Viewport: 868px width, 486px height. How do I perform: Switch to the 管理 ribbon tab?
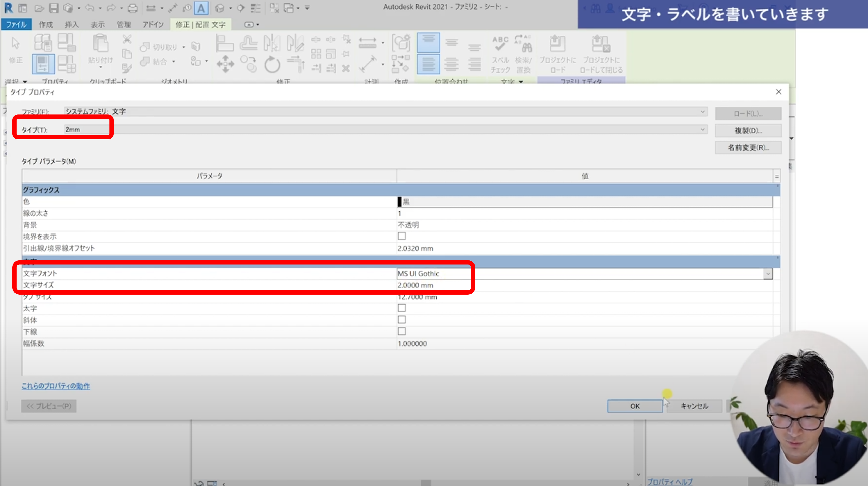pyautogui.click(x=123, y=25)
